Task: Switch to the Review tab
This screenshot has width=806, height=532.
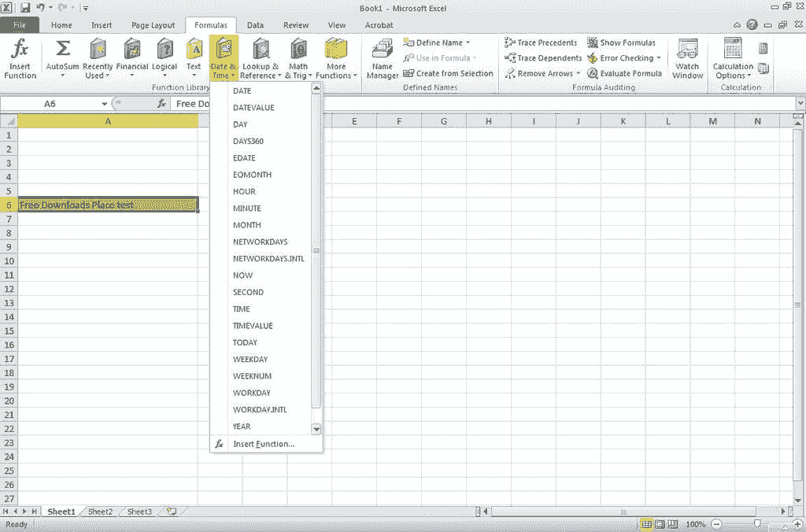Action: [296, 25]
